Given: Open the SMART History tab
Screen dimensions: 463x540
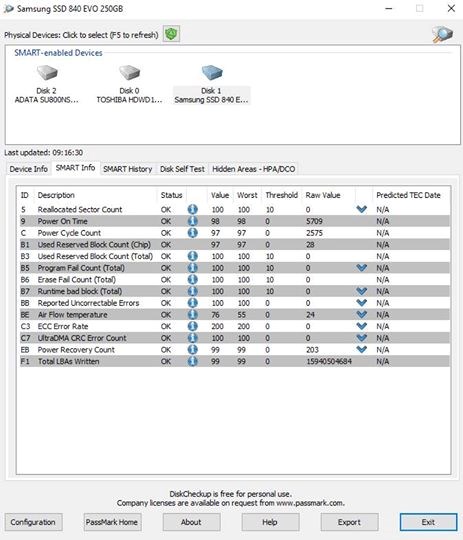Looking at the screenshot, I should coord(128,169).
